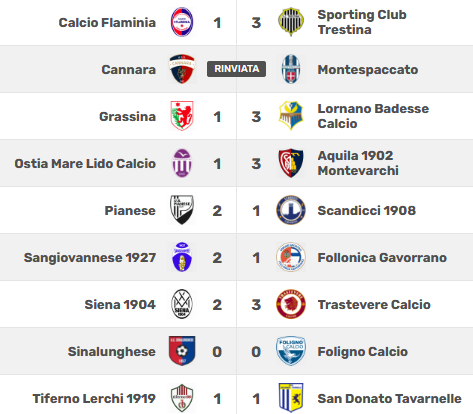
Task: Click the Tiferno Lerchi 1919 team name
Action: click(94, 399)
